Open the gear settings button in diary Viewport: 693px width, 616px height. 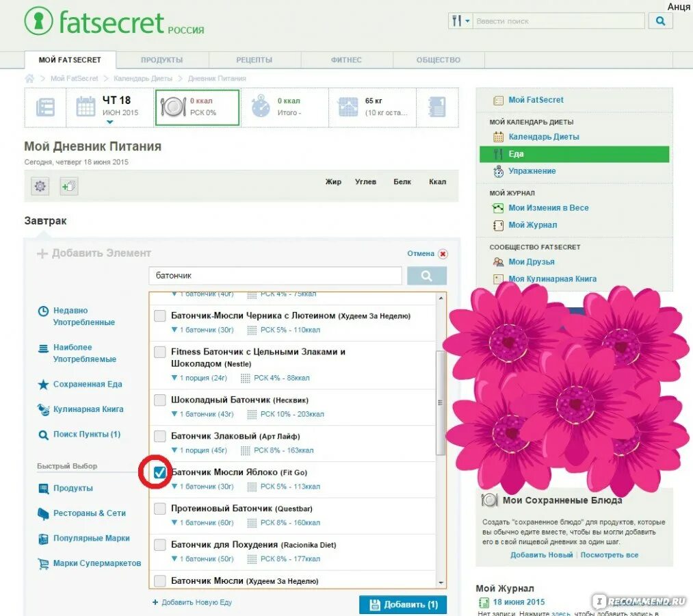pyautogui.click(x=40, y=186)
